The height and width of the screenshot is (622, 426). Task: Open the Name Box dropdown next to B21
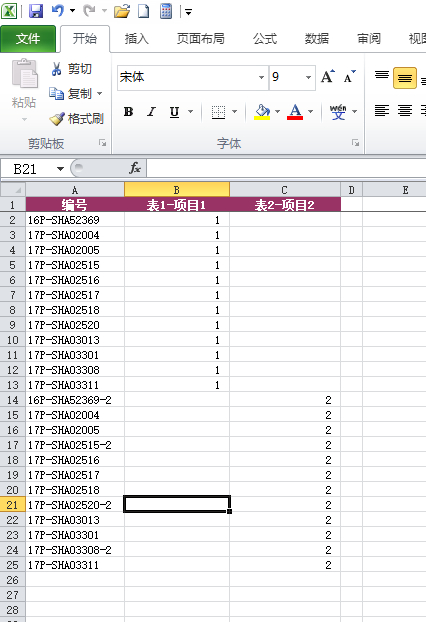[60, 169]
